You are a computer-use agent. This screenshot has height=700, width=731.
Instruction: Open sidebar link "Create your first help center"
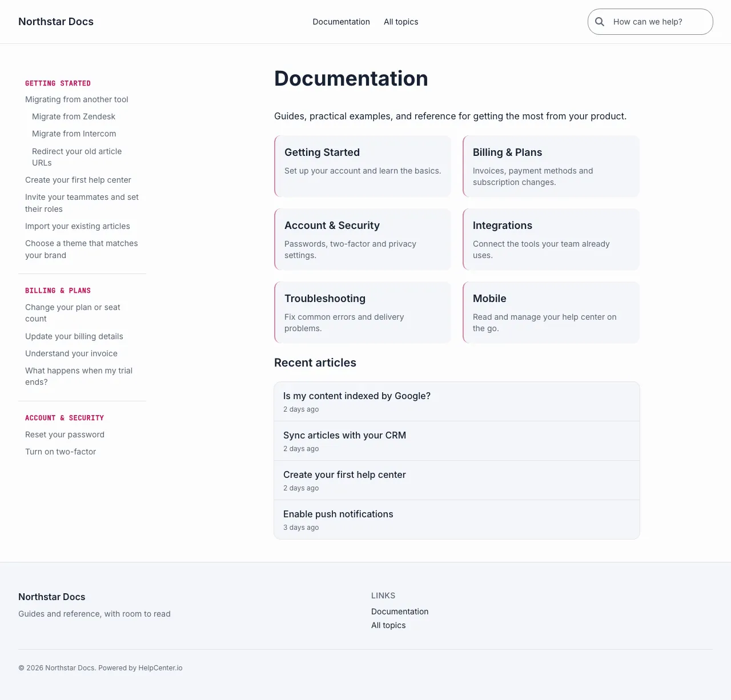(78, 180)
